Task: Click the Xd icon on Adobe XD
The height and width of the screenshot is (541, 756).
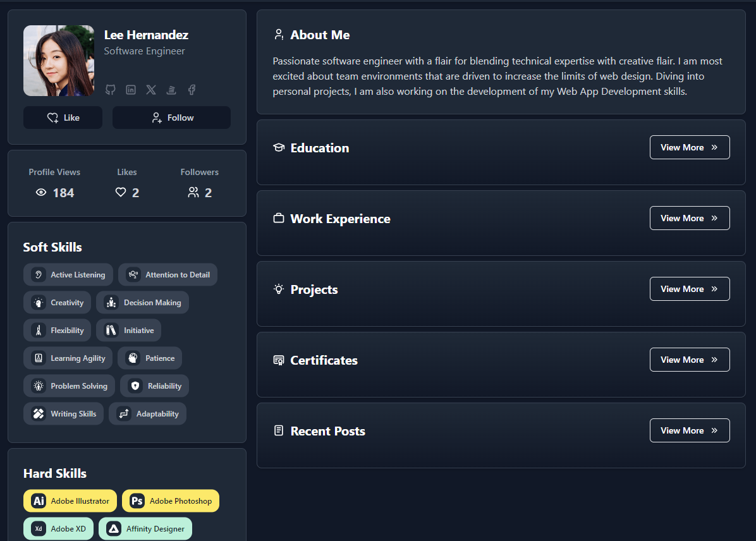Action: pyautogui.click(x=39, y=529)
